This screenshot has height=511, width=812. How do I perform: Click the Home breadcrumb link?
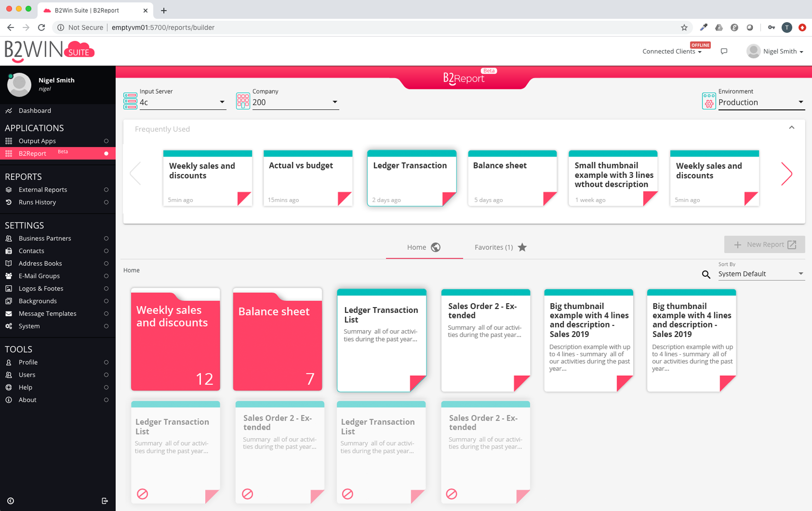pyautogui.click(x=131, y=270)
